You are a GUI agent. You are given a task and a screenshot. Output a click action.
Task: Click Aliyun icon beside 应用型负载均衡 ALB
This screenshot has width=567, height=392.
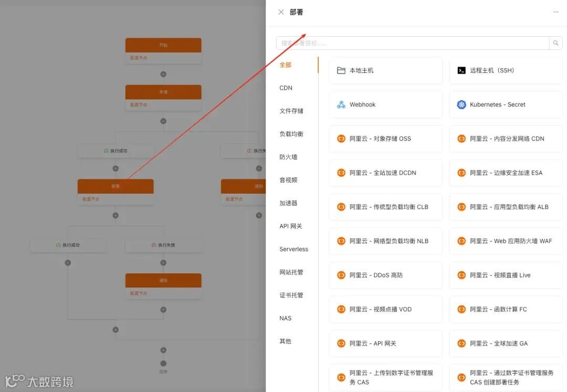click(461, 207)
